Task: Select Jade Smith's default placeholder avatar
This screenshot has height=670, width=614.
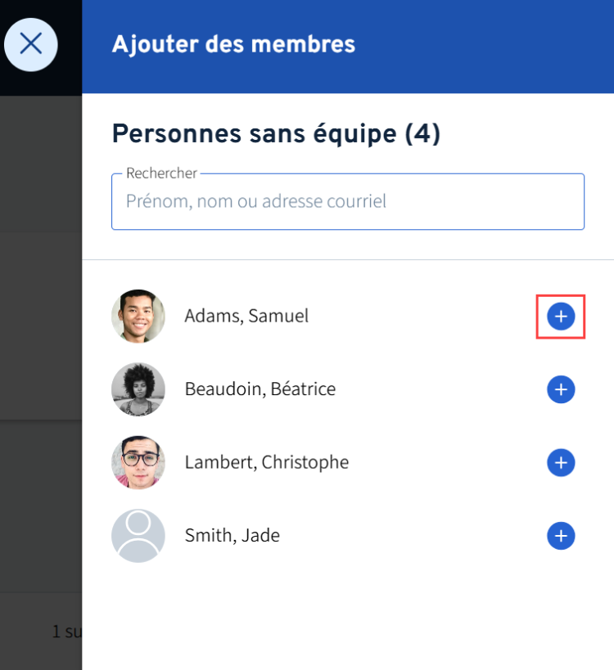Action: click(x=138, y=535)
